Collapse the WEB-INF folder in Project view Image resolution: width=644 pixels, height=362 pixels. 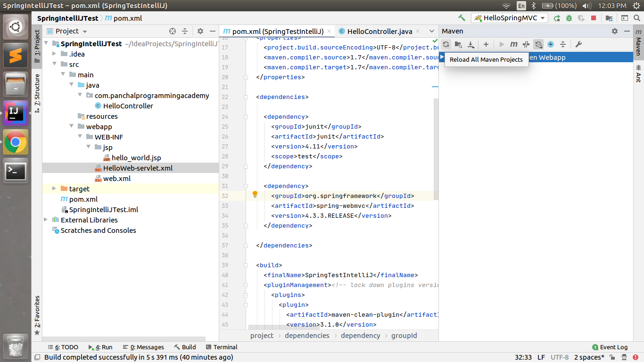click(x=80, y=137)
